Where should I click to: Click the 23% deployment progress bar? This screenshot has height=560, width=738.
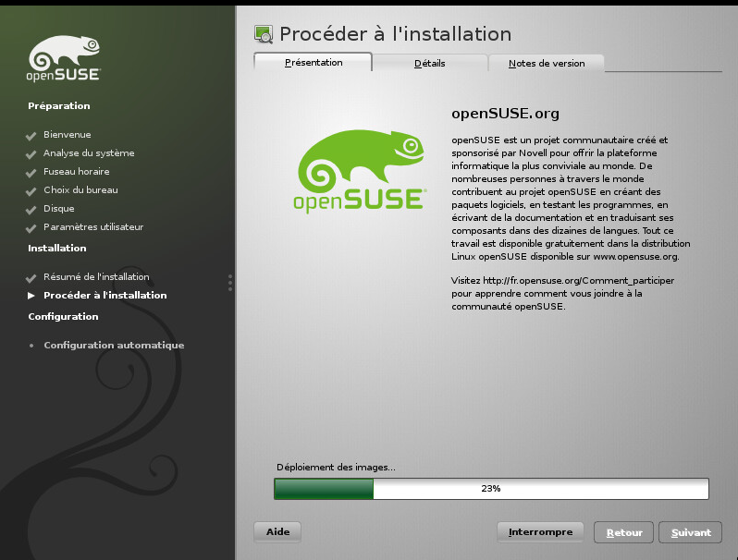point(491,489)
